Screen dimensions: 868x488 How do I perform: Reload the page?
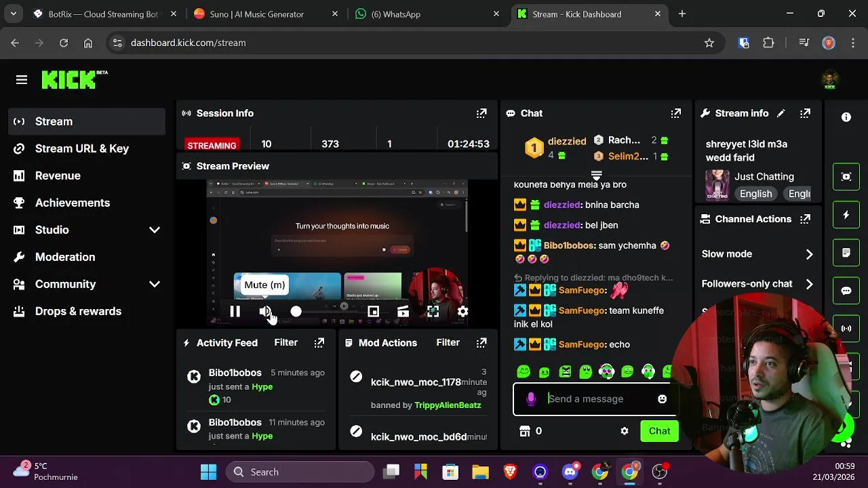pos(64,43)
